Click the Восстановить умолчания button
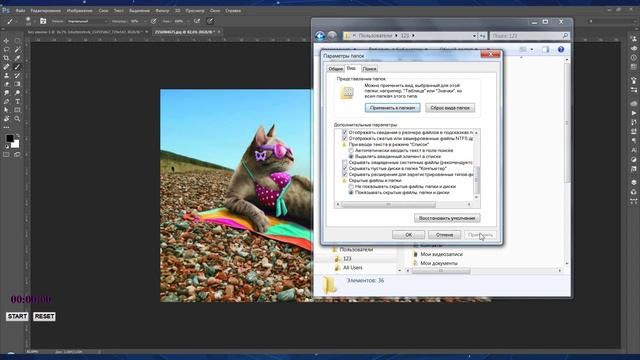640x360 pixels. click(x=447, y=218)
